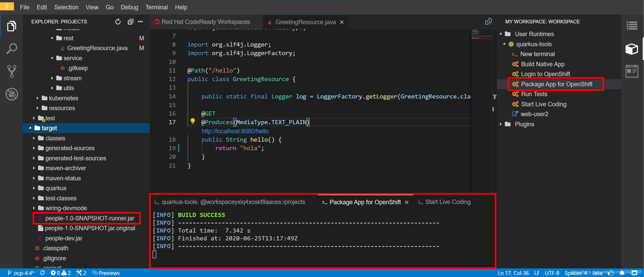
Task: Open the File menu
Action: point(25,7)
